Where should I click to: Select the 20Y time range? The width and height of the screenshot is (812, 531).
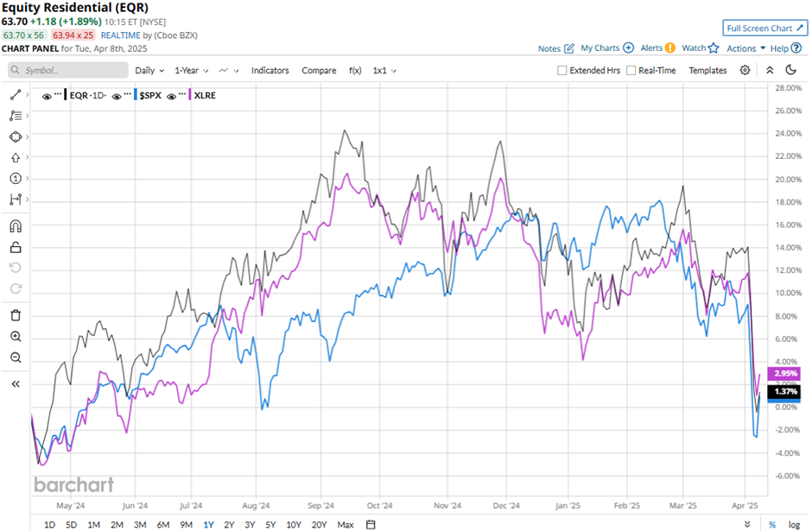pos(319,525)
